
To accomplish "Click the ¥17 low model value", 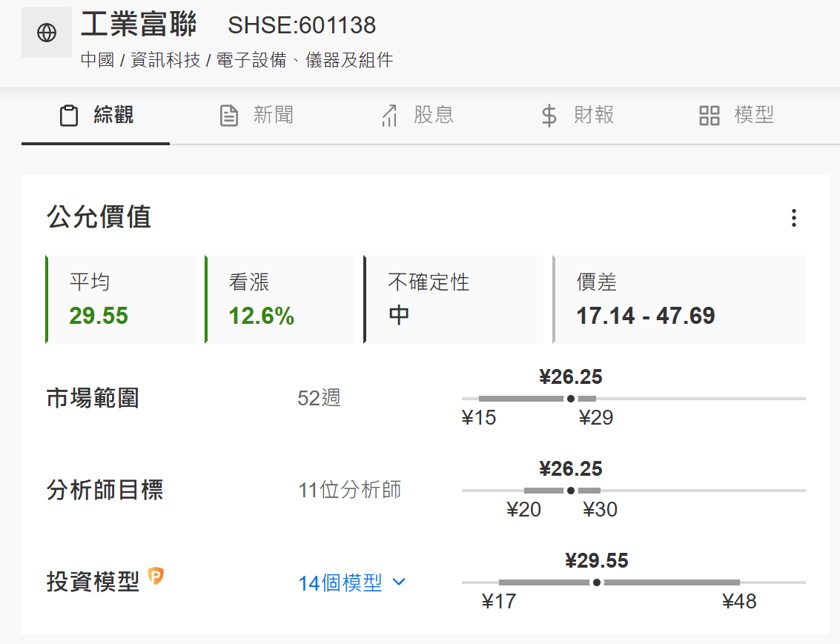I will click(499, 602).
